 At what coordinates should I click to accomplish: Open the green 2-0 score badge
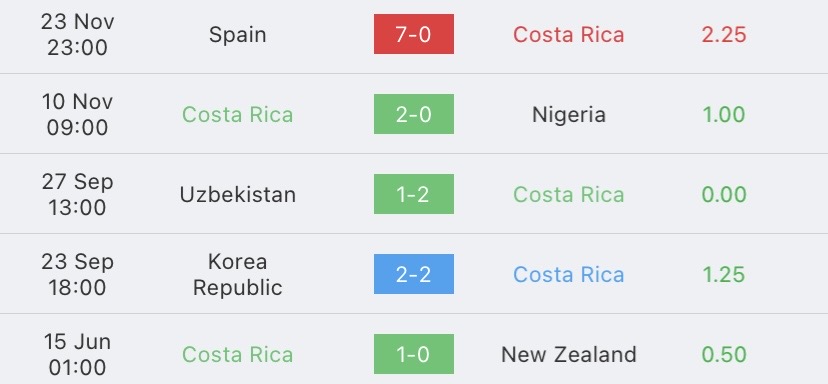coord(413,114)
